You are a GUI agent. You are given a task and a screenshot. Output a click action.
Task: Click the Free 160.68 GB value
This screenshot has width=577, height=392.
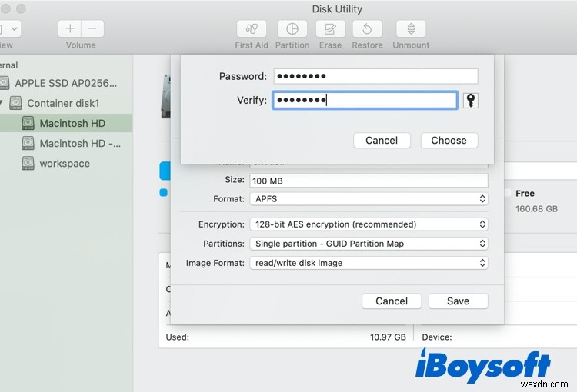tap(536, 209)
